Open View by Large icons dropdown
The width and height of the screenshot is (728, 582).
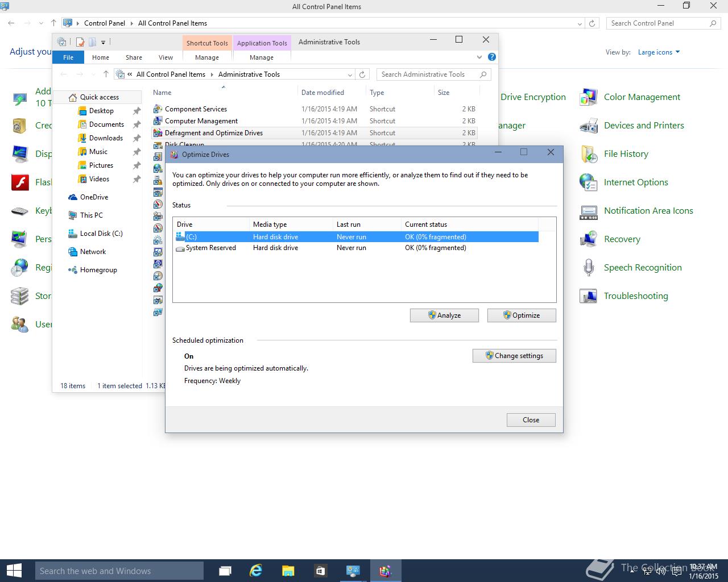(x=659, y=52)
